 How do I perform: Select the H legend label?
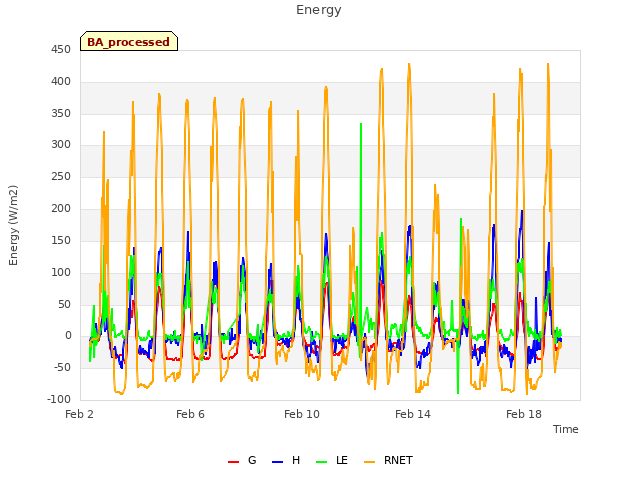pos(296,460)
